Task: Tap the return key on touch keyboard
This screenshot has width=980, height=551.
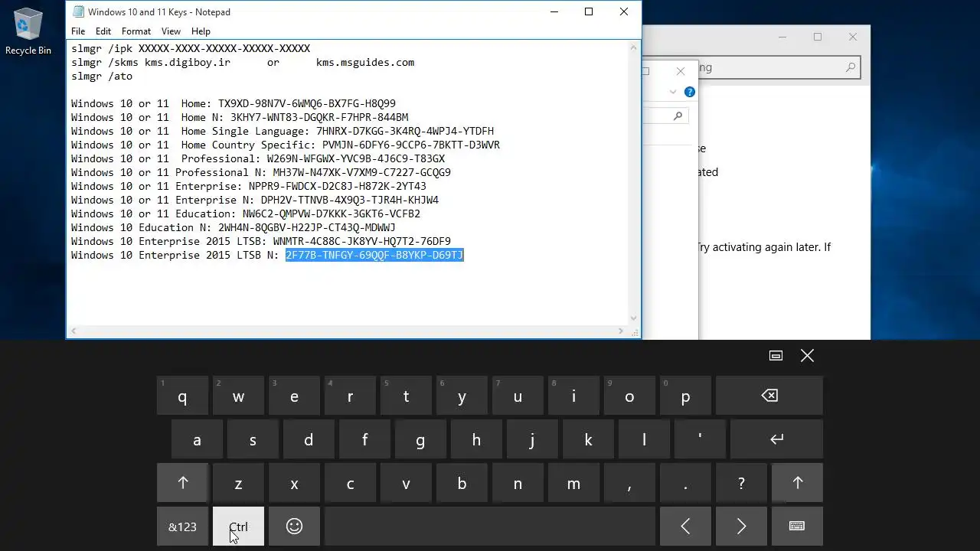Action: [776, 439]
